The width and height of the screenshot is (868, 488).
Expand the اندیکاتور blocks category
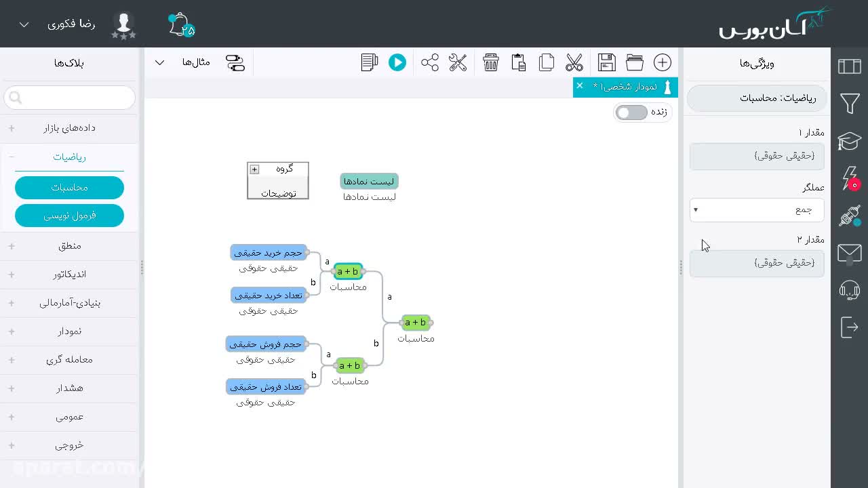click(70, 274)
